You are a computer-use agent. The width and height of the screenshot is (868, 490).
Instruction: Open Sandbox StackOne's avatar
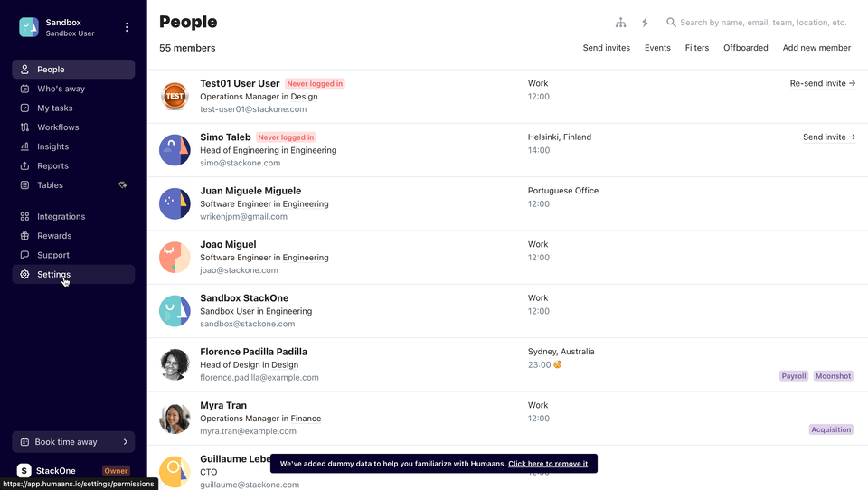[x=175, y=311]
